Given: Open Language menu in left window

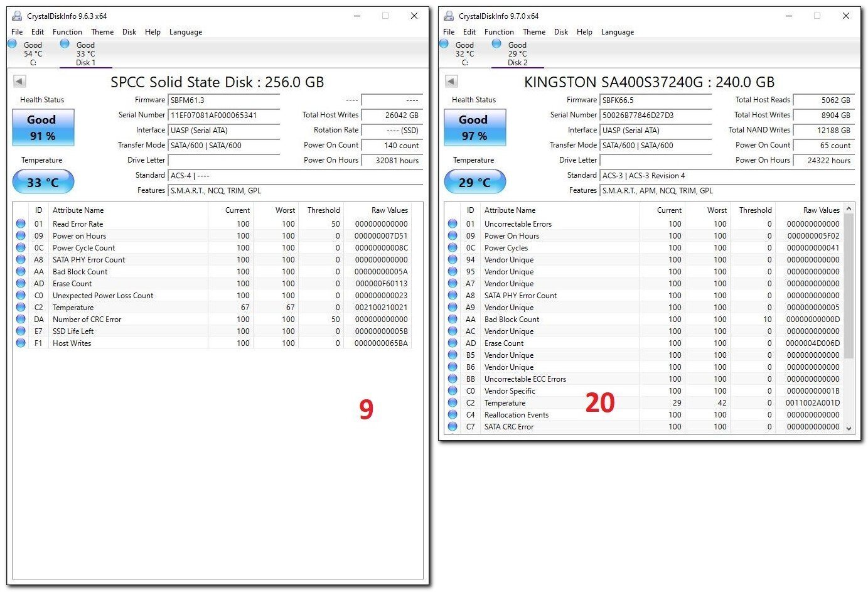Looking at the screenshot, I should coord(186,32).
